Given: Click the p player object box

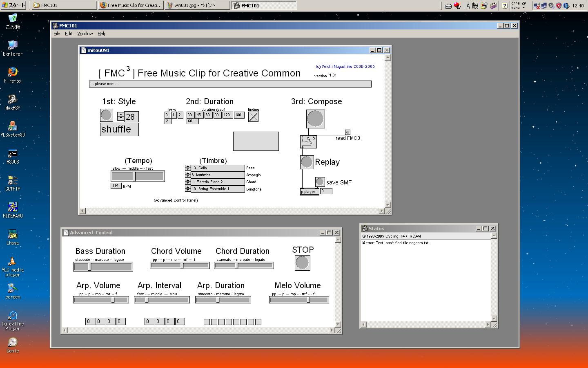Looking at the screenshot, I should (x=310, y=191).
